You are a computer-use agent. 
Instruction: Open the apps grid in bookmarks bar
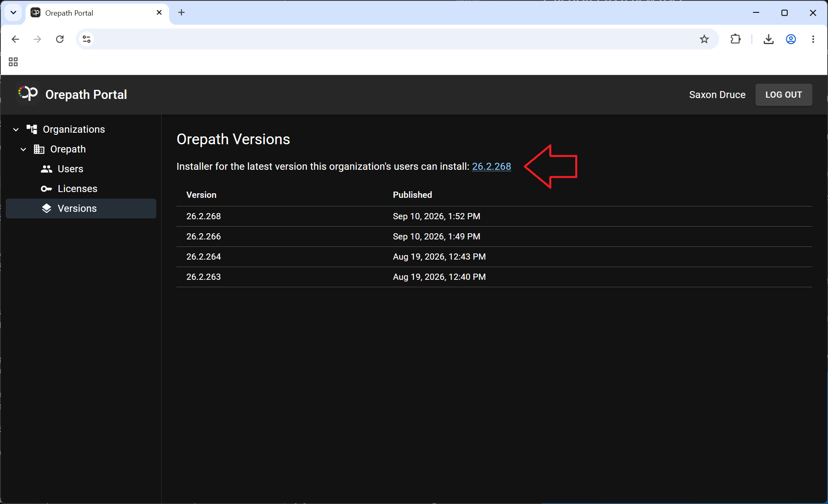click(x=13, y=62)
